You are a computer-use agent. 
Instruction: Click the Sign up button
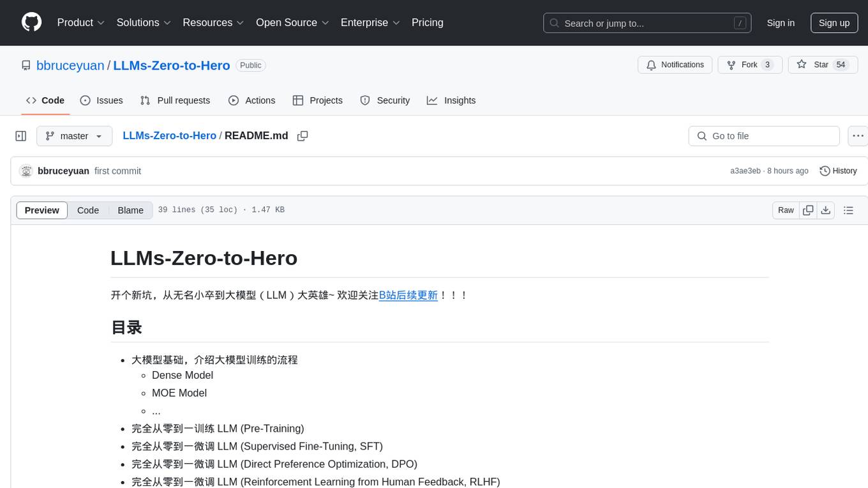[x=834, y=23]
